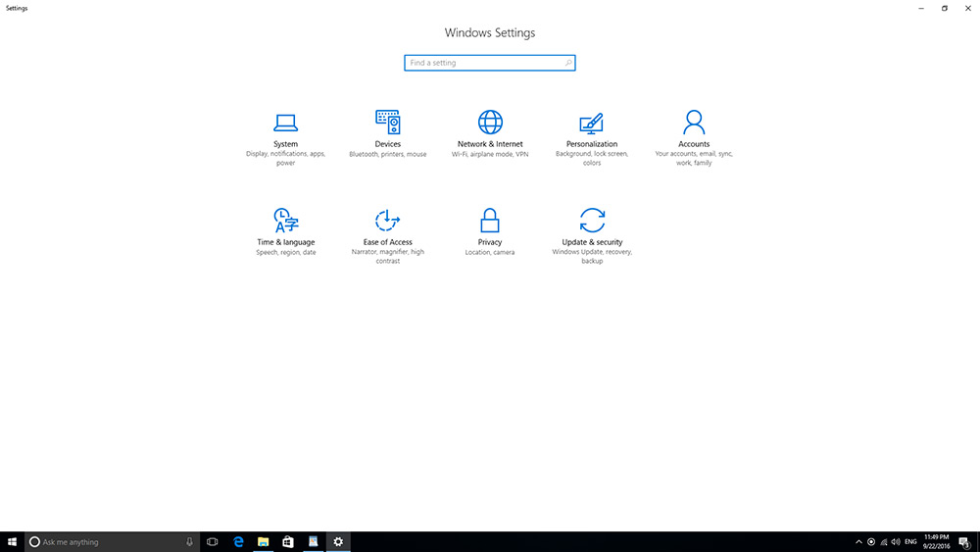Image resolution: width=980 pixels, height=552 pixels.
Task: Click the magnifier icon in the settings search box
Action: tap(568, 63)
